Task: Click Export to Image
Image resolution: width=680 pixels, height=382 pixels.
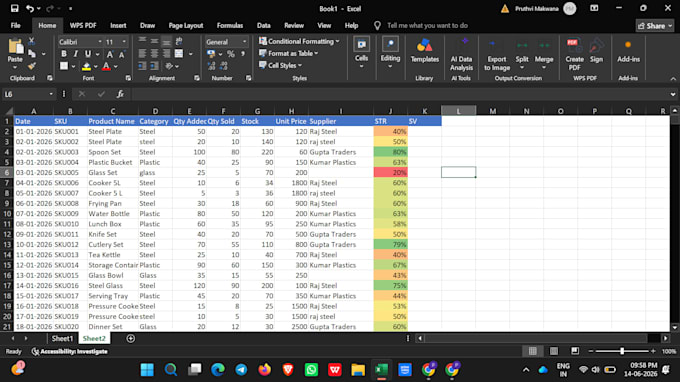Action: (x=497, y=55)
